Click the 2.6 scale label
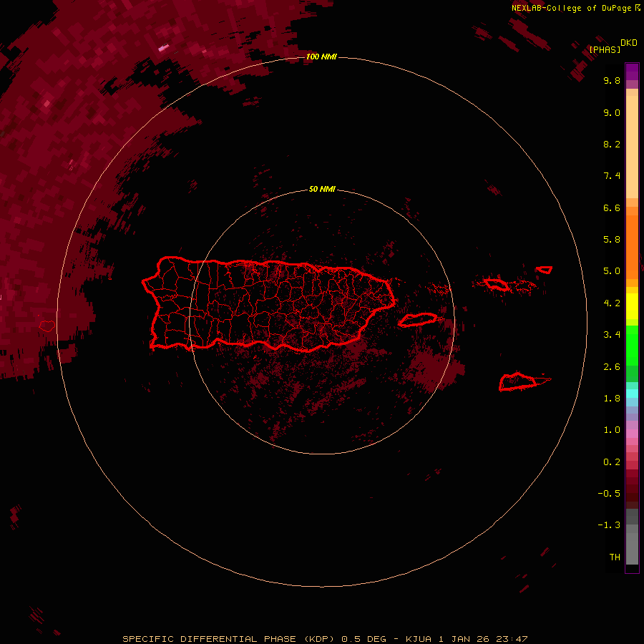Image resolution: width=644 pixels, height=644 pixels. pos(612,367)
